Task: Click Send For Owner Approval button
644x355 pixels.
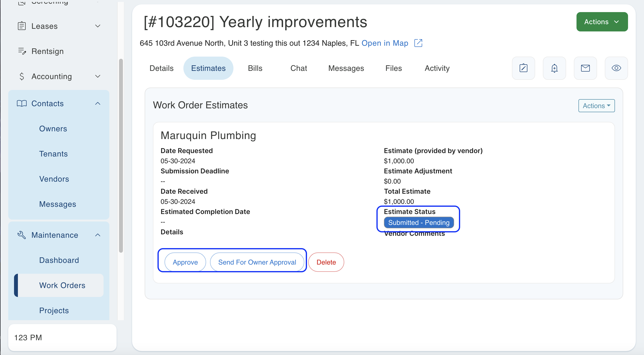Action: [x=257, y=262]
